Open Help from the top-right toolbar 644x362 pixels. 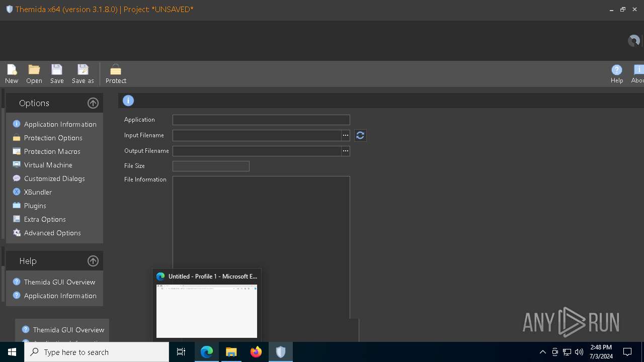point(617,74)
